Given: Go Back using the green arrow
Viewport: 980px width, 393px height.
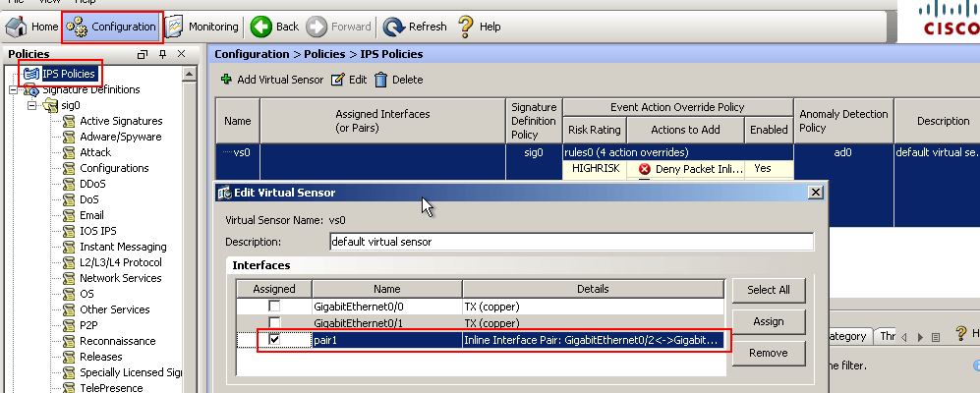Looking at the screenshot, I should 275,27.
